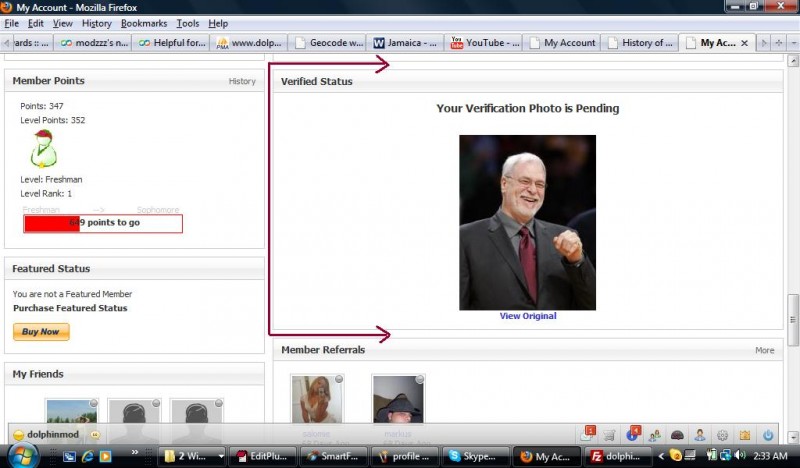Click the dolphinmod username in member bar

tap(53, 434)
